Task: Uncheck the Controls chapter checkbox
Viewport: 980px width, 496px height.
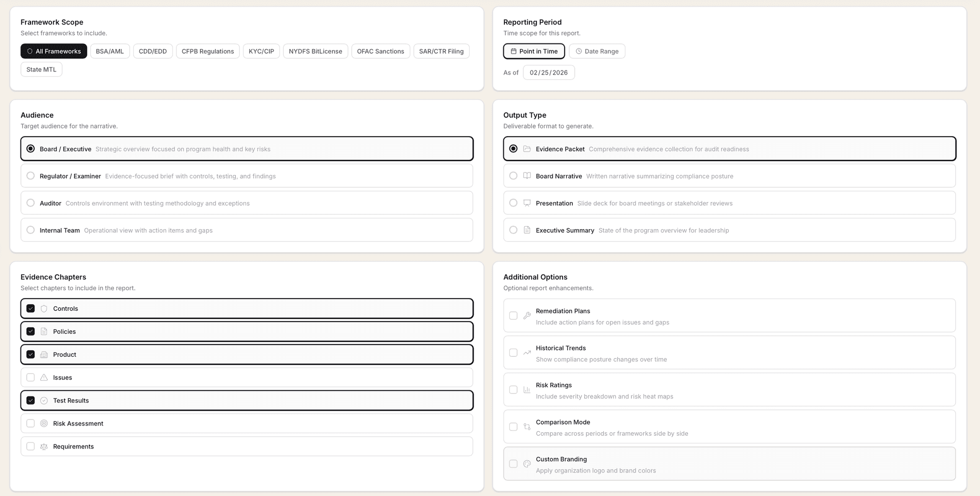Action: pyautogui.click(x=31, y=309)
